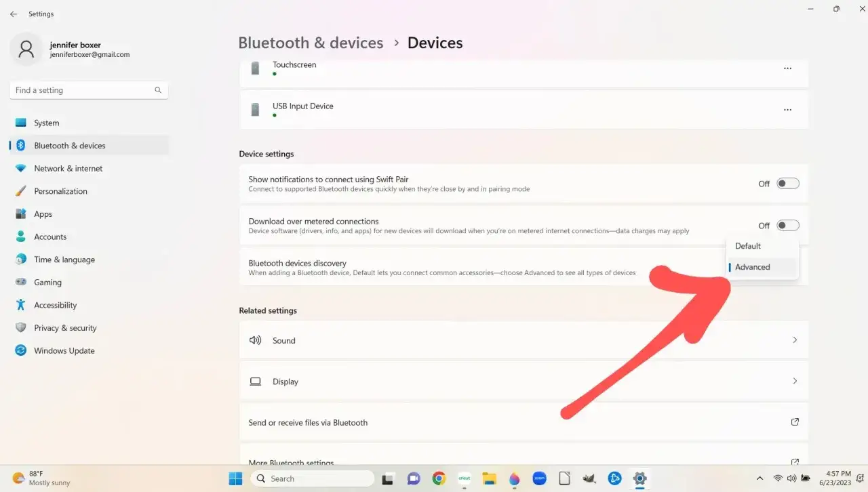Launch GIMP from the taskbar

click(589, 478)
